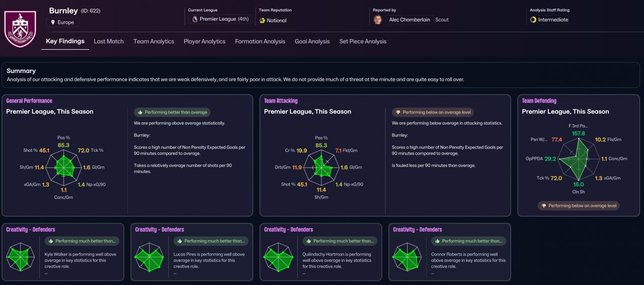The width and height of the screenshot is (644, 285).
Task: Click the F 3rd Pa 157.8 value
Action: pos(579,133)
